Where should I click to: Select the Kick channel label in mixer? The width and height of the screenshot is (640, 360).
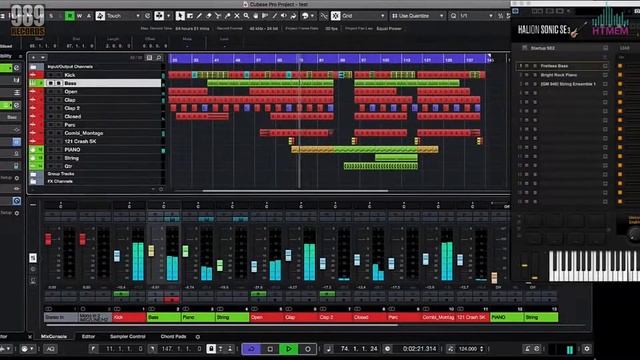point(129,317)
